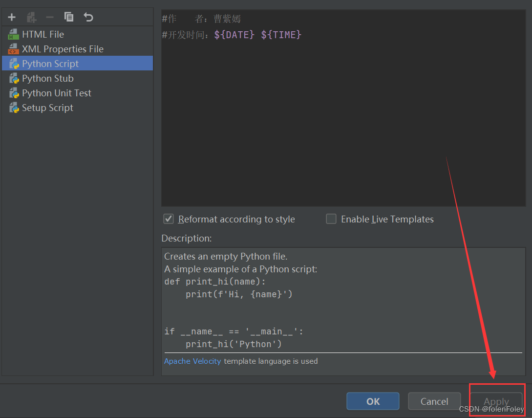Click the highlighted Apply button
532x418 pixels.
point(496,401)
